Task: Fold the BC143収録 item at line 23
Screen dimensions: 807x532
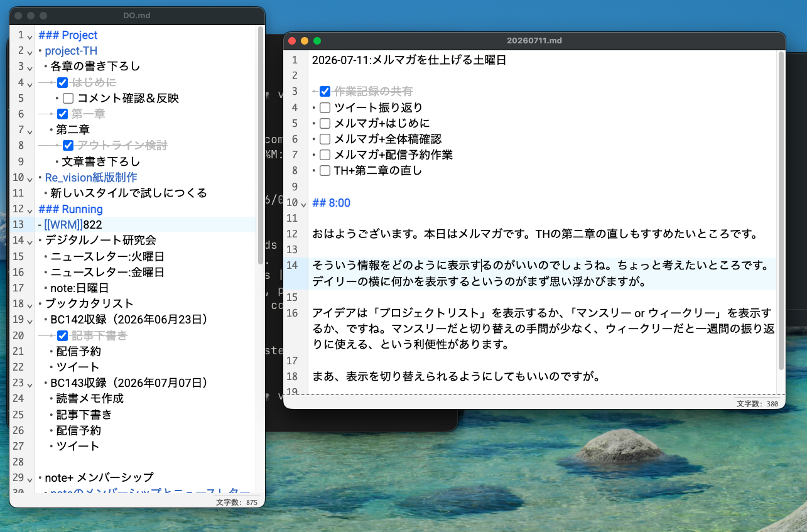Action: 30,384
